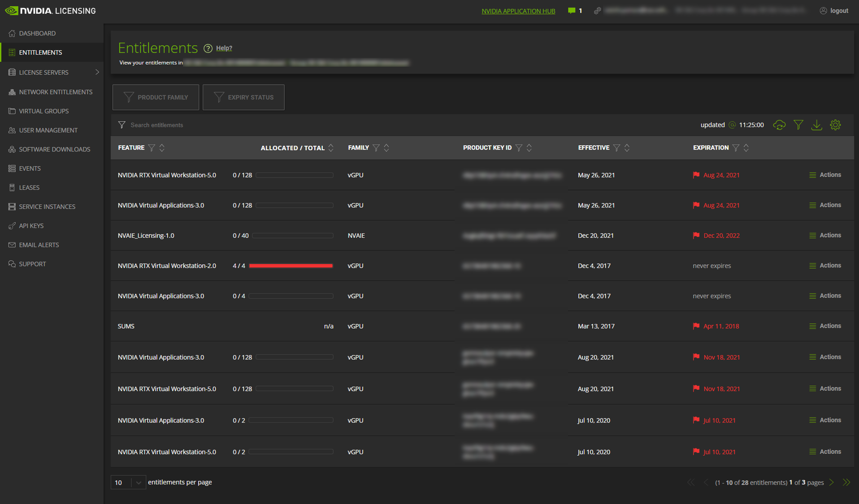Click the red flag for Dec 20, 2022

[x=696, y=235]
